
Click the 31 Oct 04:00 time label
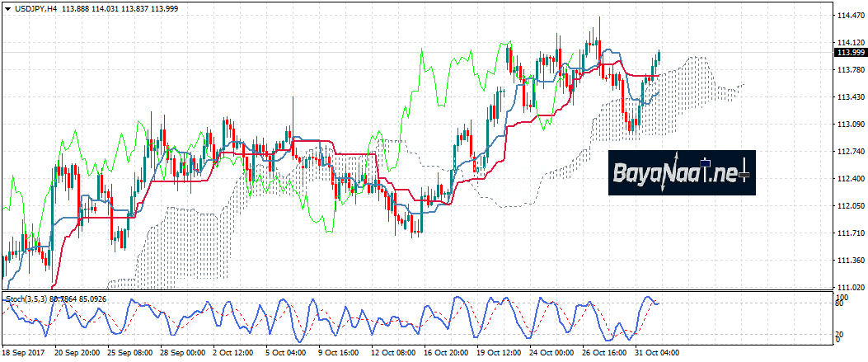pos(657,352)
